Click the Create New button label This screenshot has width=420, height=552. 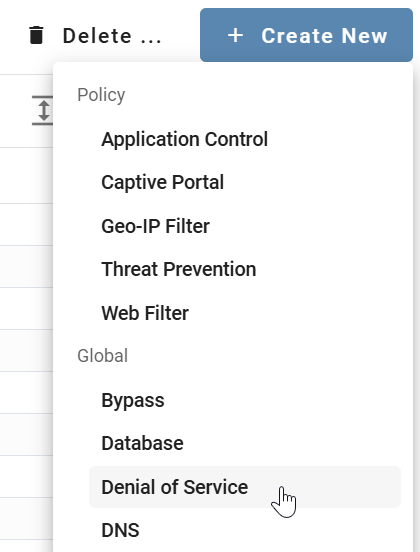pos(324,36)
